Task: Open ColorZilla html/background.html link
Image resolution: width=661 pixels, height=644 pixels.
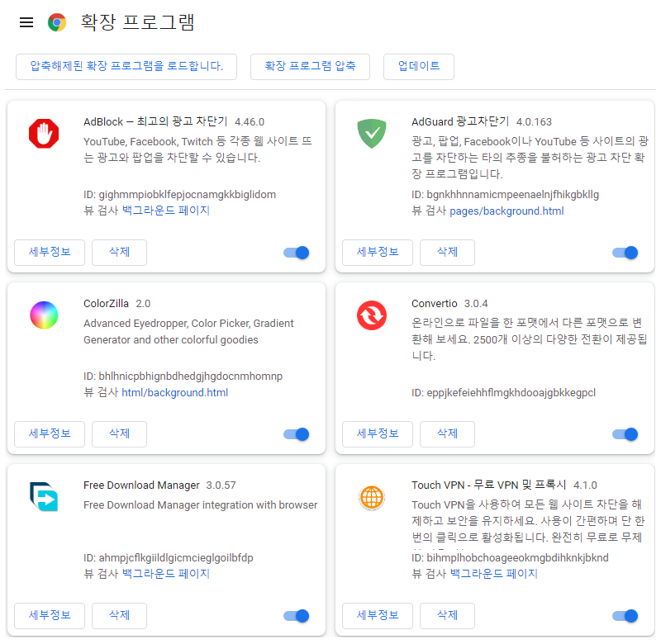Action: [175, 392]
